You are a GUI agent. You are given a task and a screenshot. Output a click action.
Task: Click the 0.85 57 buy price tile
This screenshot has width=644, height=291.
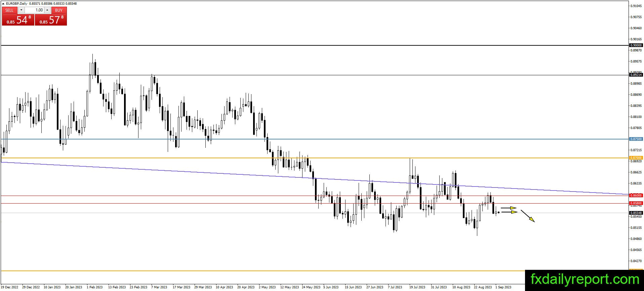point(51,19)
